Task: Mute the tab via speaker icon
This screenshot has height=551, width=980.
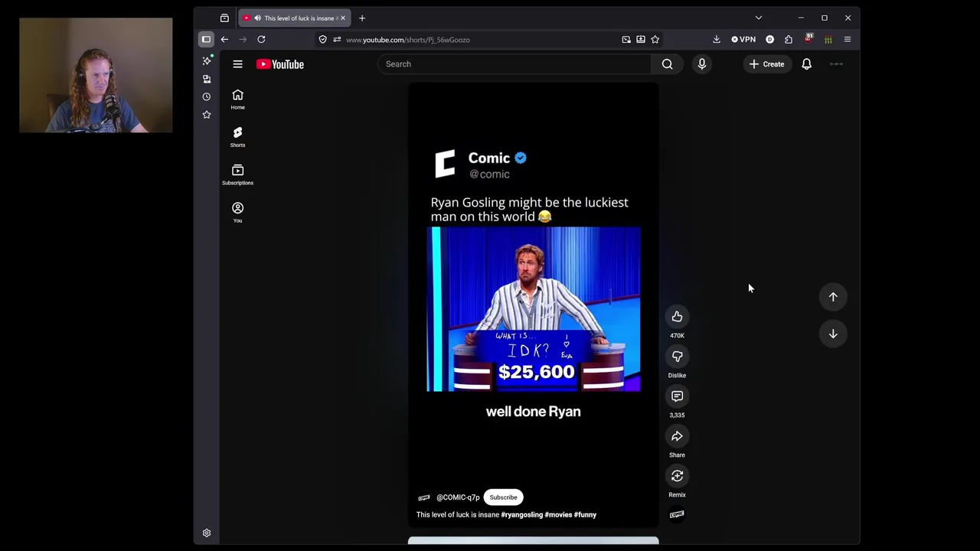Action: (x=257, y=18)
